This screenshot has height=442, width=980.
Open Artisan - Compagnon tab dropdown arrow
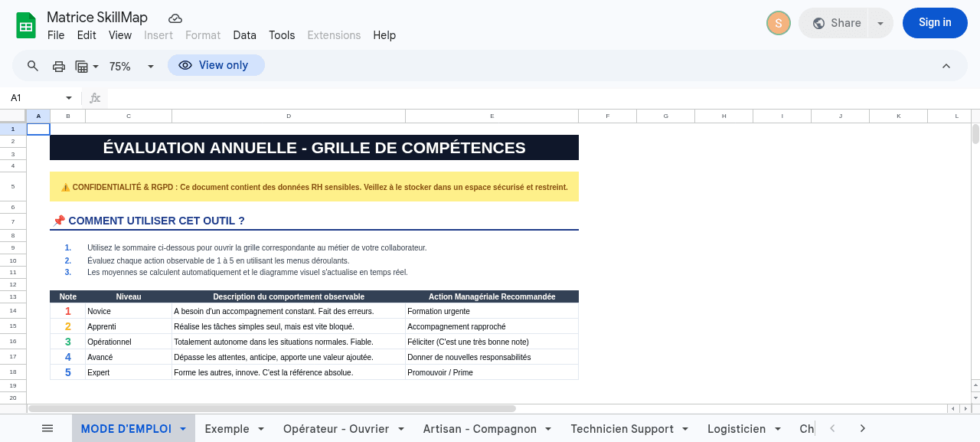coord(548,429)
